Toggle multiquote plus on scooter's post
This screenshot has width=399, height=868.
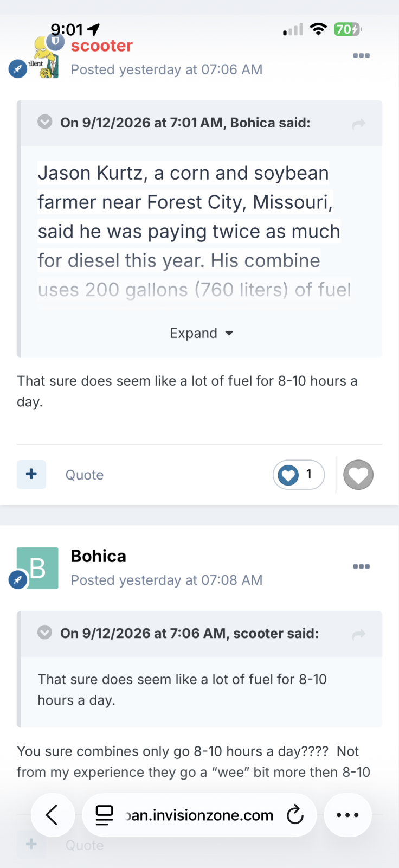[x=31, y=474]
